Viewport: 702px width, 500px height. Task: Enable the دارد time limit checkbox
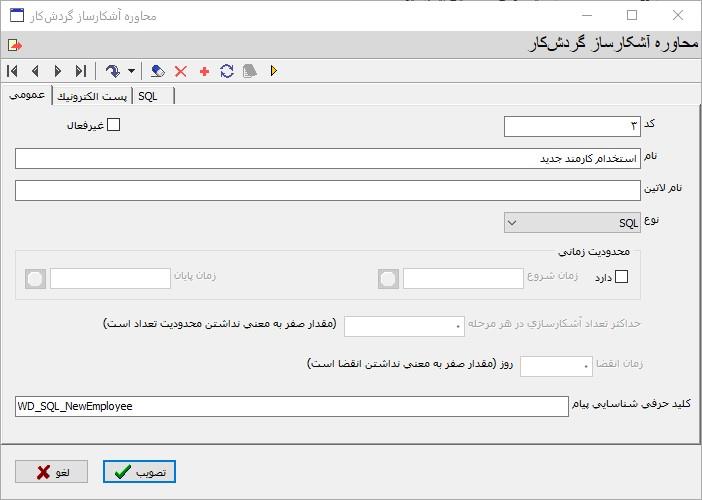pyautogui.click(x=621, y=278)
